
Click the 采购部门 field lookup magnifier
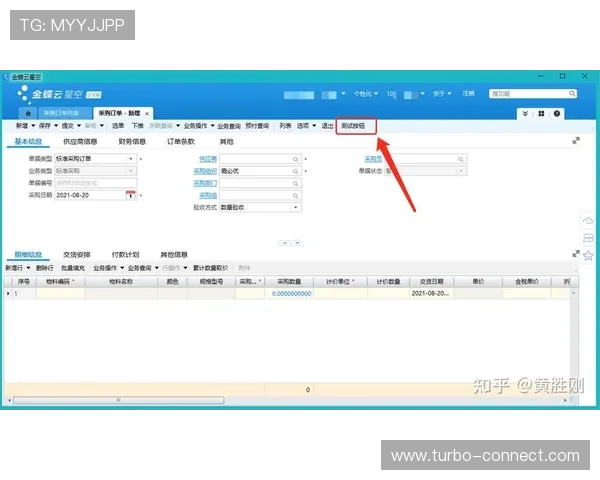pos(295,184)
